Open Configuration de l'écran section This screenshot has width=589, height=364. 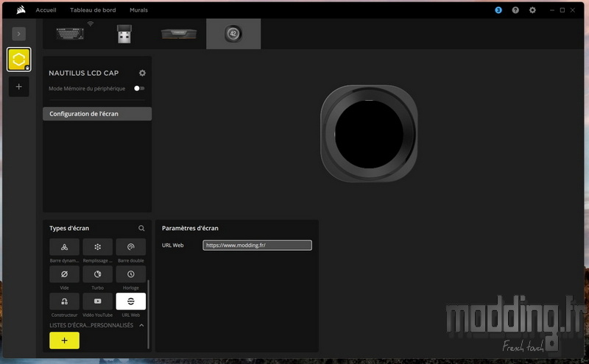(97, 114)
